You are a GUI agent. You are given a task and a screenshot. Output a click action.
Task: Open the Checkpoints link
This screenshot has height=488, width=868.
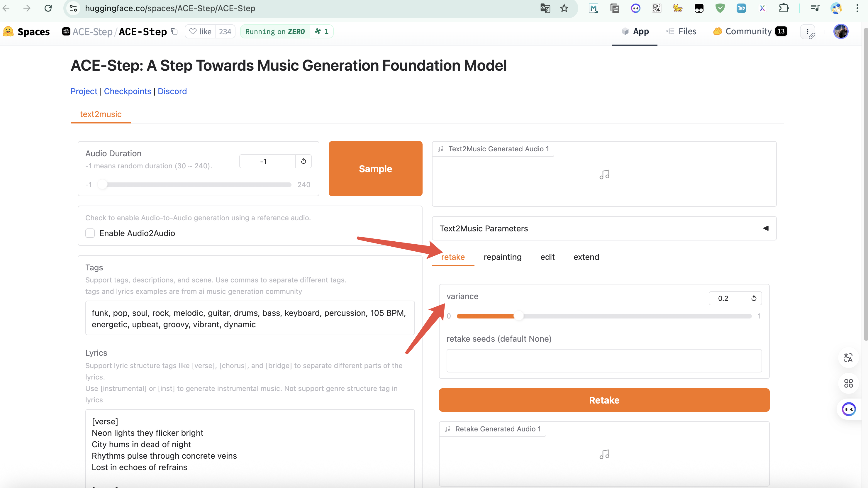[127, 91]
